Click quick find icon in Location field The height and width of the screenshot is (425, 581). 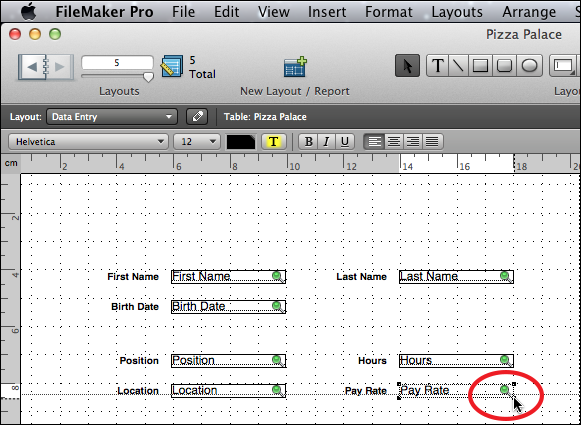click(278, 391)
